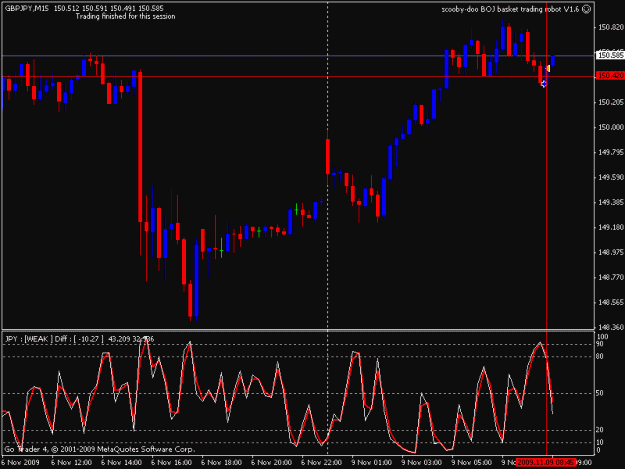Click the '9 Nov 03:00' time axis label

(x=421, y=463)
